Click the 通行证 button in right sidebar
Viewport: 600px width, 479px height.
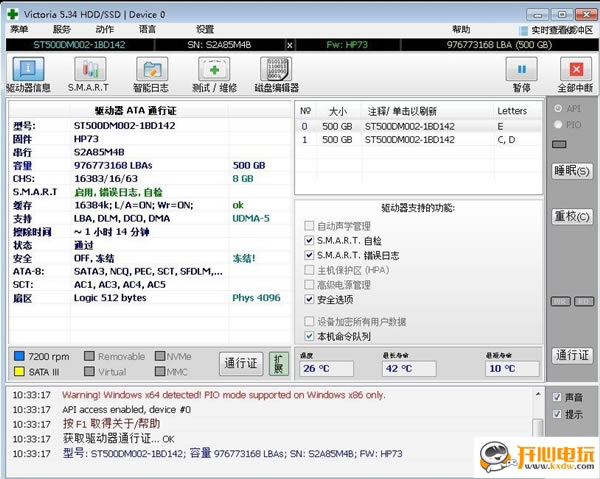click(572, 355)
